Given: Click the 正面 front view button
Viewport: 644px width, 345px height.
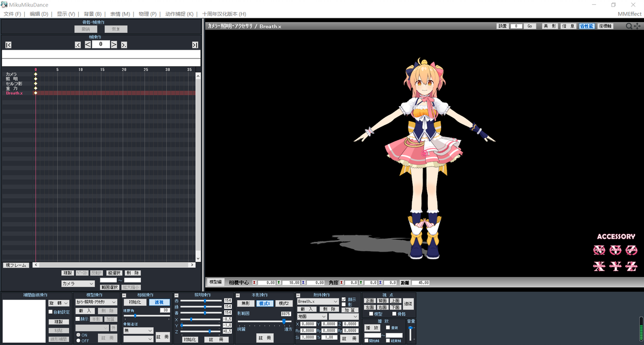Looking at the screenshot, I should (x=370, y=301).
